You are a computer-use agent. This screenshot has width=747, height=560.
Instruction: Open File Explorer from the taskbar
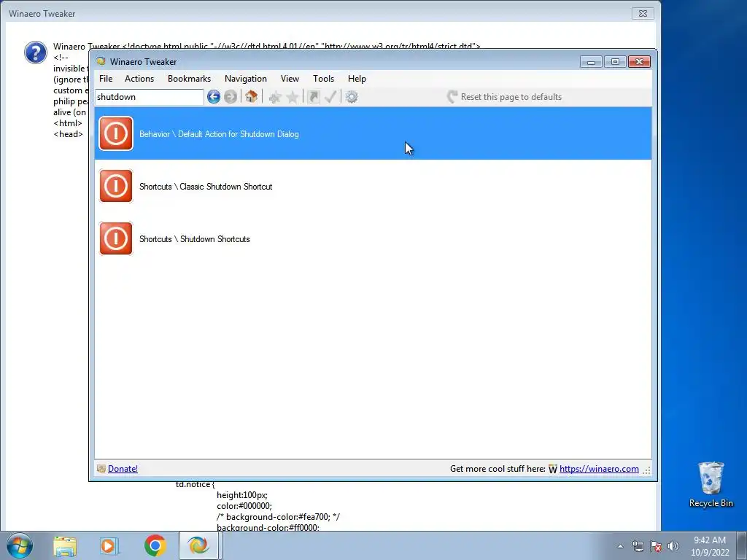pos(65,546)
